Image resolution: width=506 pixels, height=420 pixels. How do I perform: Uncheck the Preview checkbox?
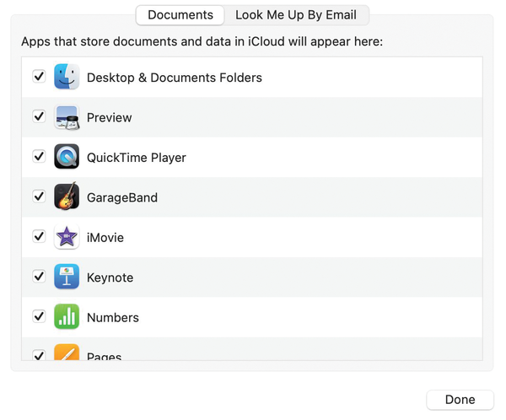pyautogui.click(x=39, y=116)
